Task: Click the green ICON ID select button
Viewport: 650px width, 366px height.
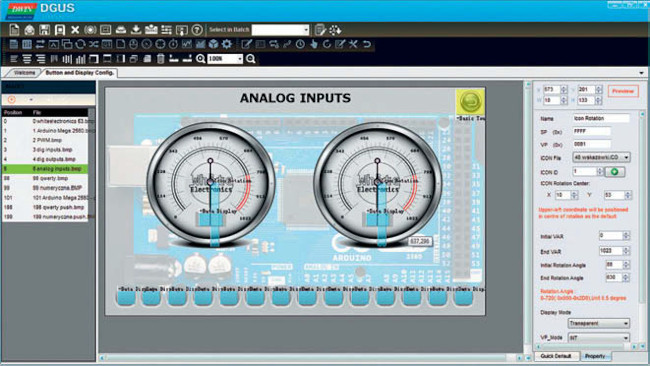Action: click(x=615, y=172)
